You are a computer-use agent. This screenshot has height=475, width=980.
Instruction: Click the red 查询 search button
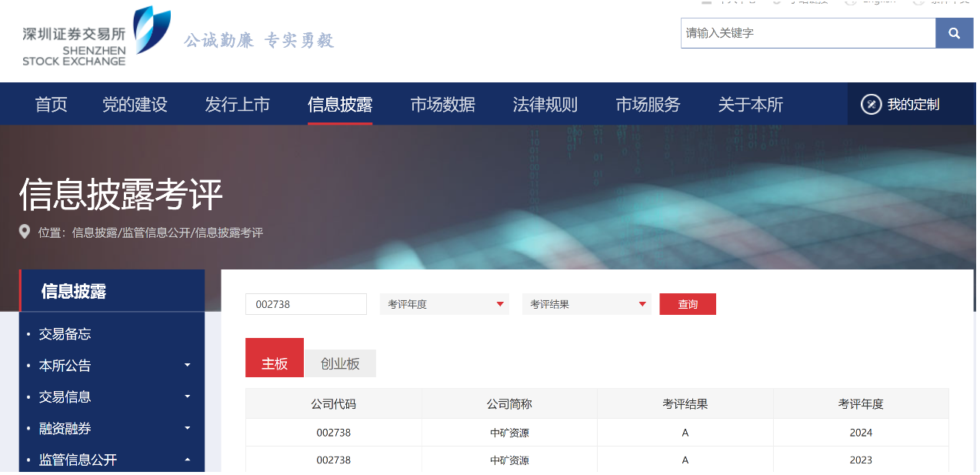point(687,303)
